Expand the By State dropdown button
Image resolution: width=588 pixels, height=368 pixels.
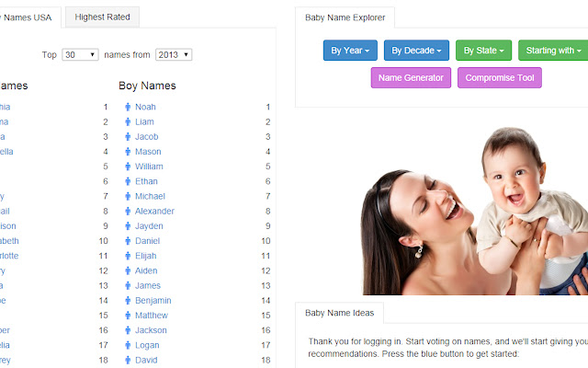point(483,51)
